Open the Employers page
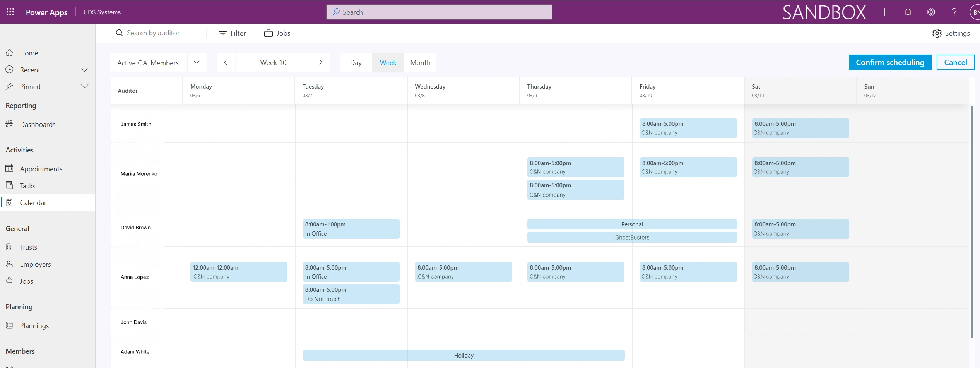Screen dimensions: 980x368 [x=35, y=264]
